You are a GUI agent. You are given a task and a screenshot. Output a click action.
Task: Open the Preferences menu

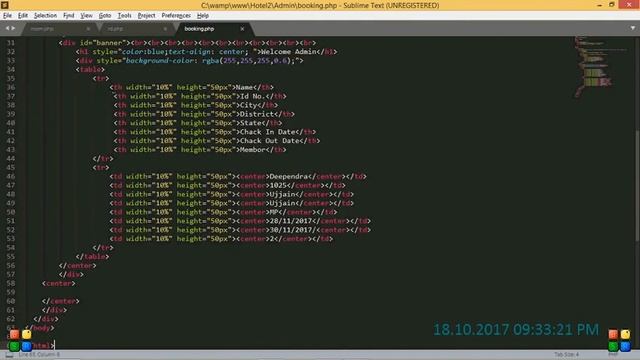coord(176,16)
